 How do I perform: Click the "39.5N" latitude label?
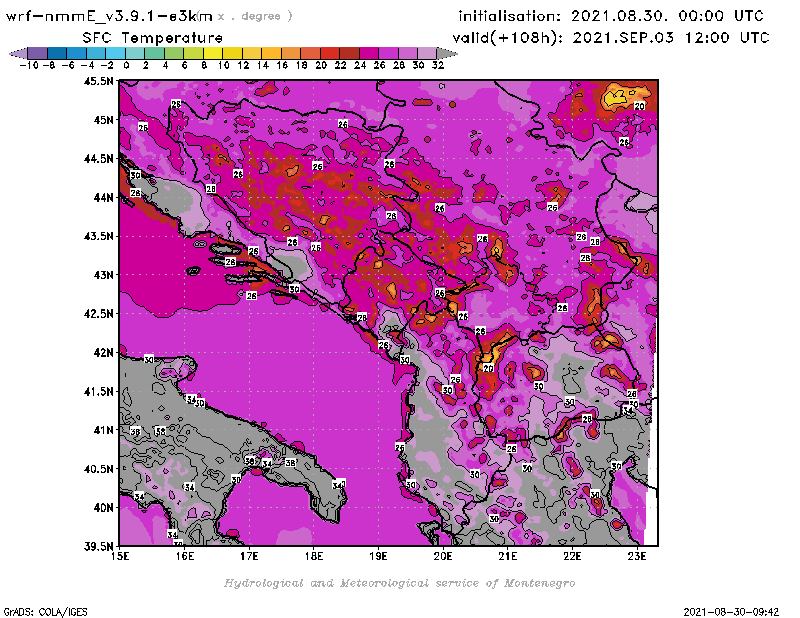pos(98,547)
